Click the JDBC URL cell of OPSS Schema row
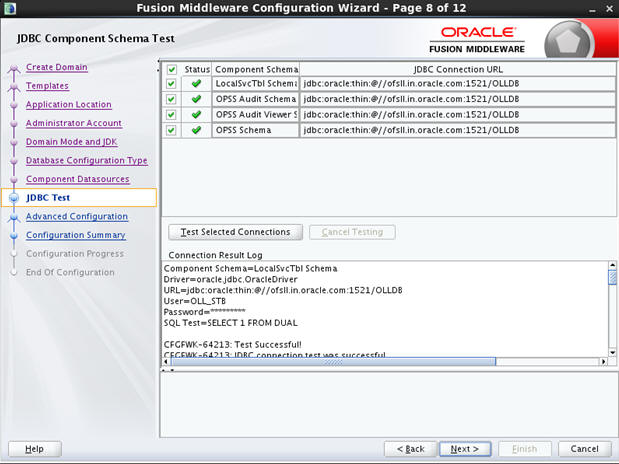This screenshot has width=619, height=464. pyautogui.click(x=458, y=130)
